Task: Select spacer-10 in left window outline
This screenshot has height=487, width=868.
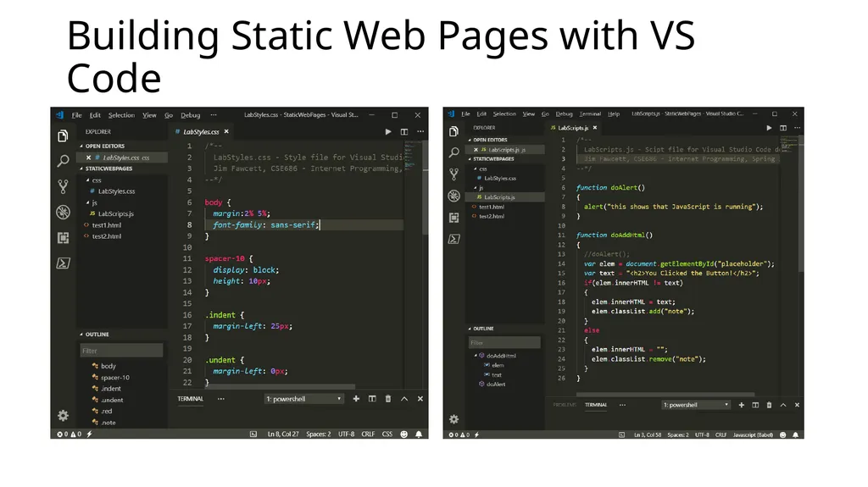Action: click(x=114, y=378)
